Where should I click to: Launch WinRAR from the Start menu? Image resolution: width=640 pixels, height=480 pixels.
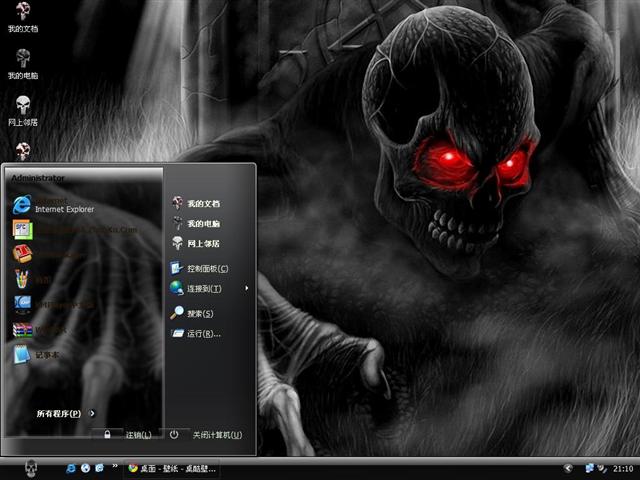(x=39, y=330)
